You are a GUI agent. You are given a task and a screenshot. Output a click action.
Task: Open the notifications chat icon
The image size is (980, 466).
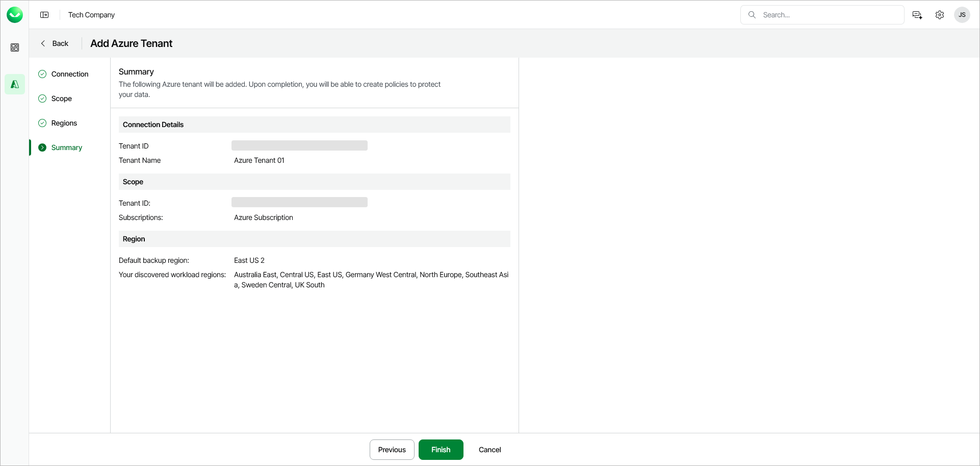pos(917,15)
